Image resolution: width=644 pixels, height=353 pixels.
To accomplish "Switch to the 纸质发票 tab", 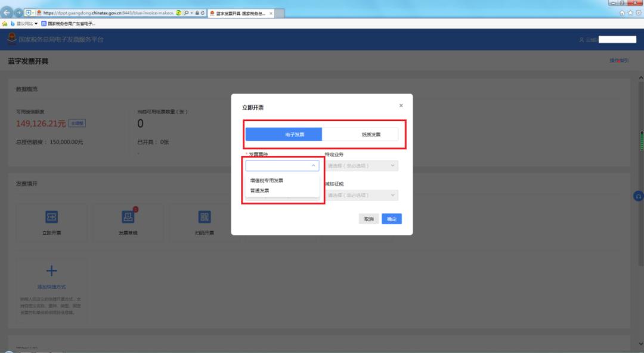I will (x=360, y=134).
